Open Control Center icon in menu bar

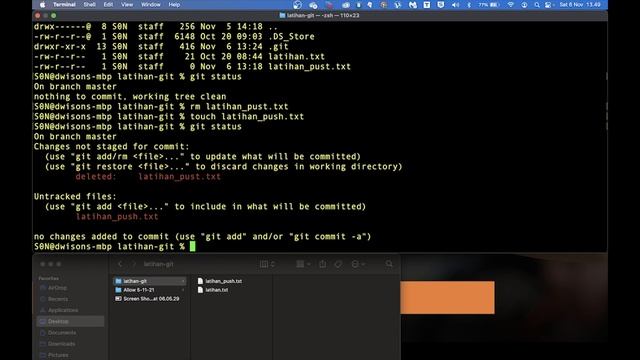pos(549,5)
